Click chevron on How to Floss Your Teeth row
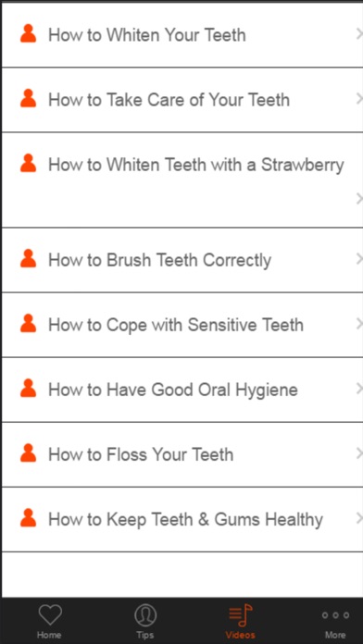Screen dimensions: 363x644 click(359, 453)
